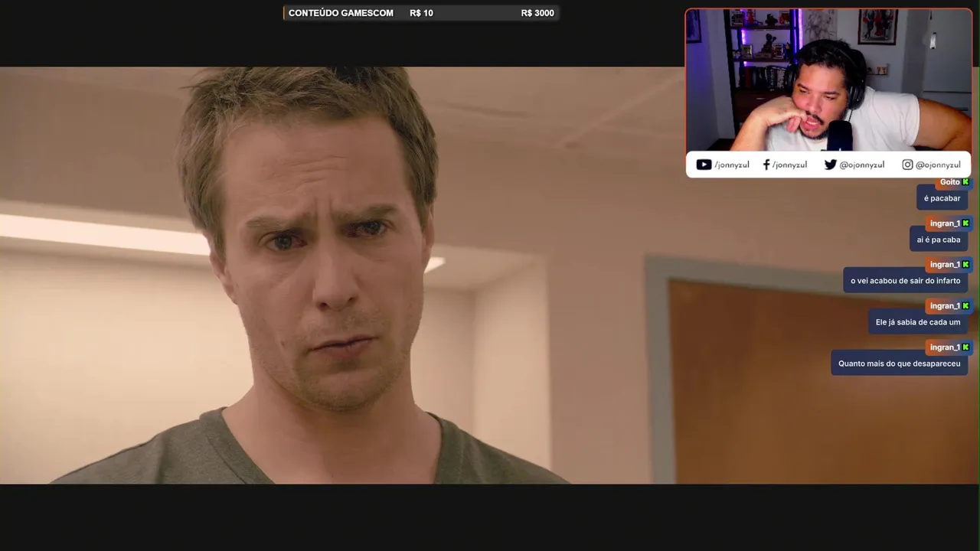Click 'Ele já sabia de cada um' message

918,322
